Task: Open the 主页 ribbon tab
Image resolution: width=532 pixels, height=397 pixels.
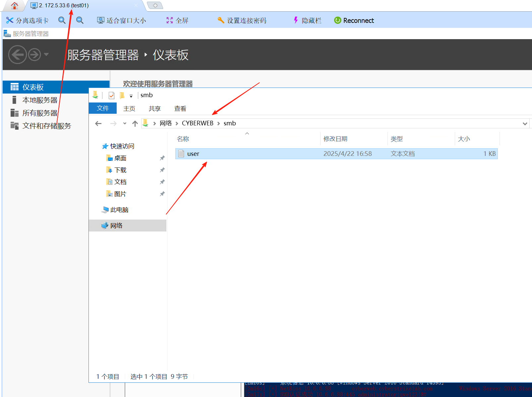Action: [129, 108]
